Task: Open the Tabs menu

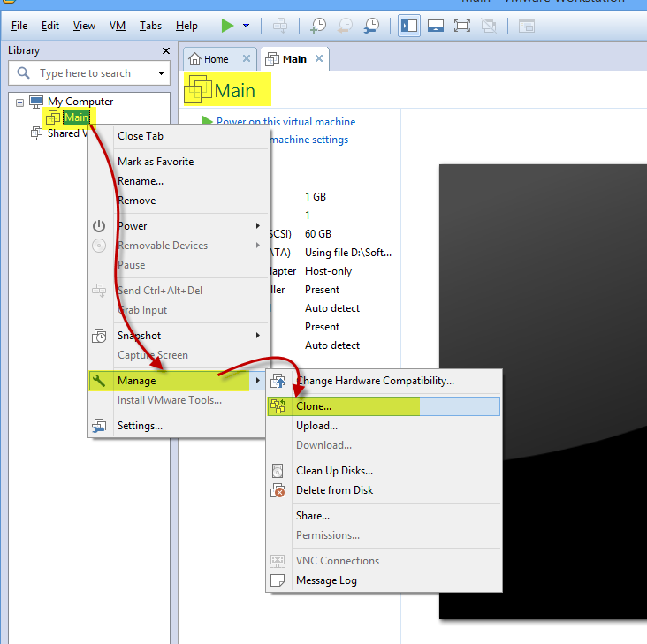Action: (150, 26)
